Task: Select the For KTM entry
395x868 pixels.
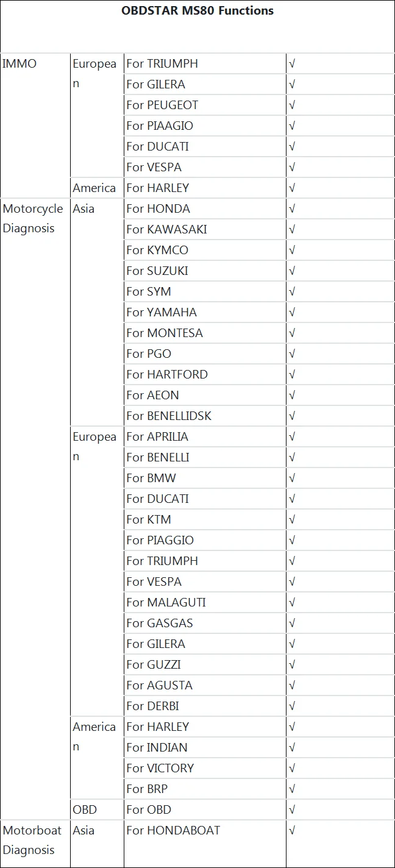Action: pos(205,519)
